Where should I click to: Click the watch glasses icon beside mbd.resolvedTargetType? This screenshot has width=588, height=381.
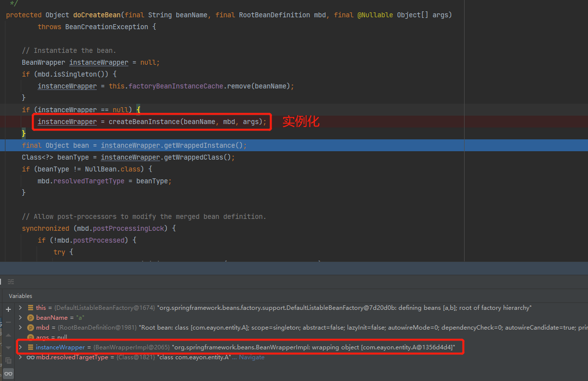click(31, 357)
